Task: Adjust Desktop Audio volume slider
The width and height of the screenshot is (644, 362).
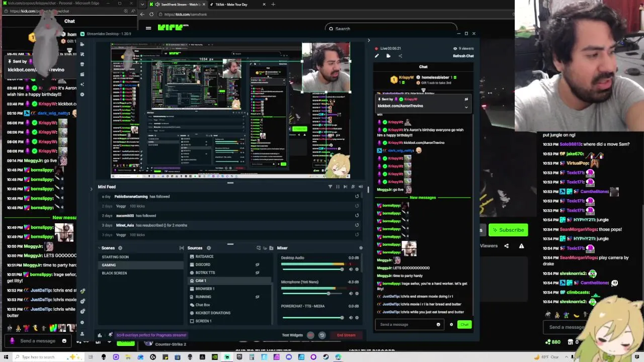Action: click(312, 269)
